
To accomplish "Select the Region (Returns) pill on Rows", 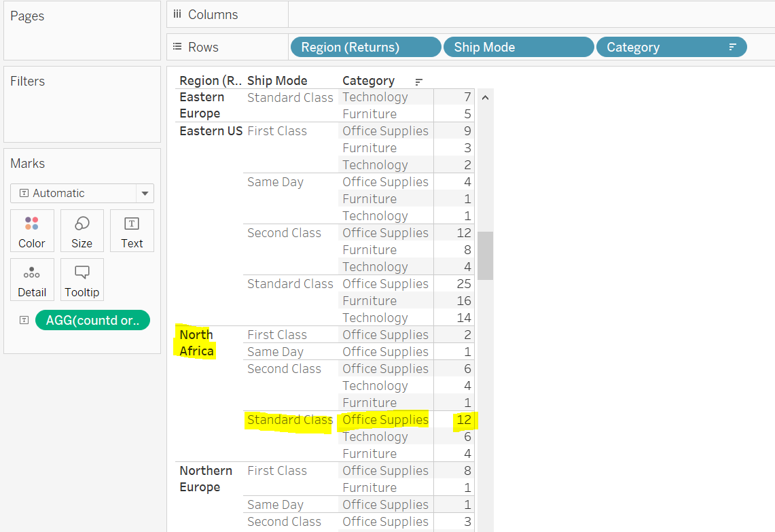I will 365,47.
